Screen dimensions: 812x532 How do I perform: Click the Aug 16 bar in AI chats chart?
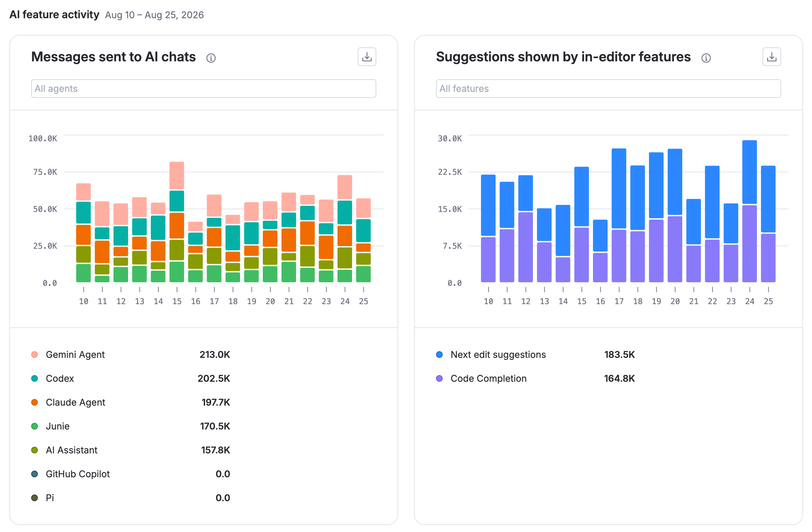coord(195,252)
